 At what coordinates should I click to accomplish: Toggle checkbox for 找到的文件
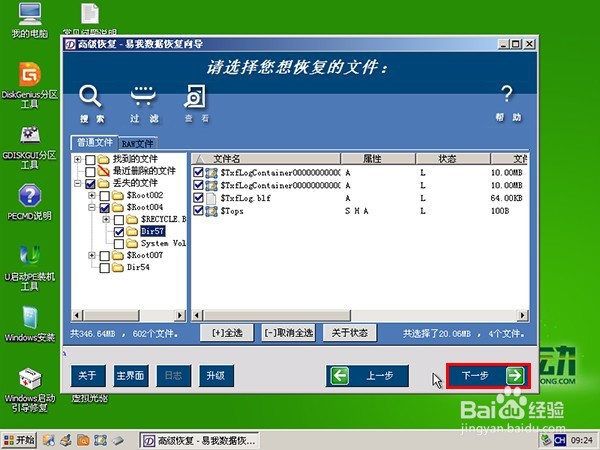click(x=90, y=160)
